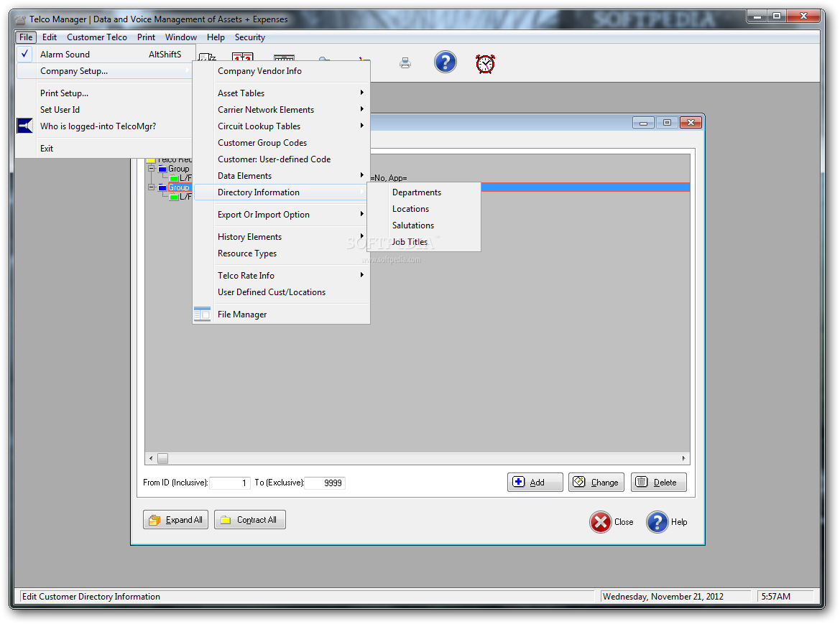Viewport: 840px width, 624px height.
Task: Click Expand All
Action: pyautogui.click(x=175, y=520)
